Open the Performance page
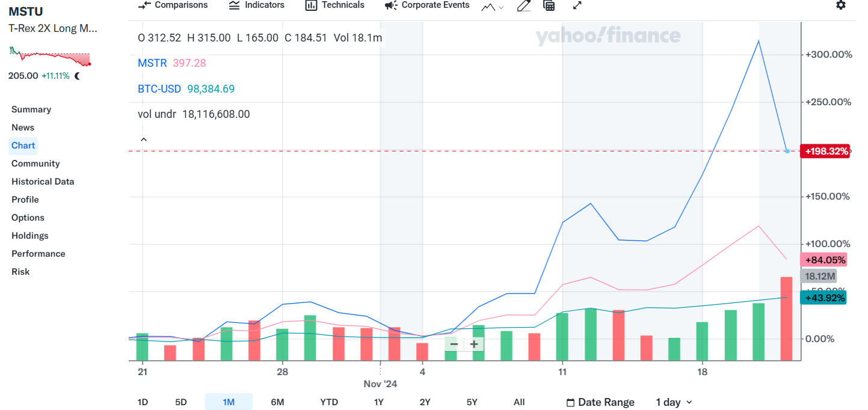868x410 pixels. [x=38, y=254]
